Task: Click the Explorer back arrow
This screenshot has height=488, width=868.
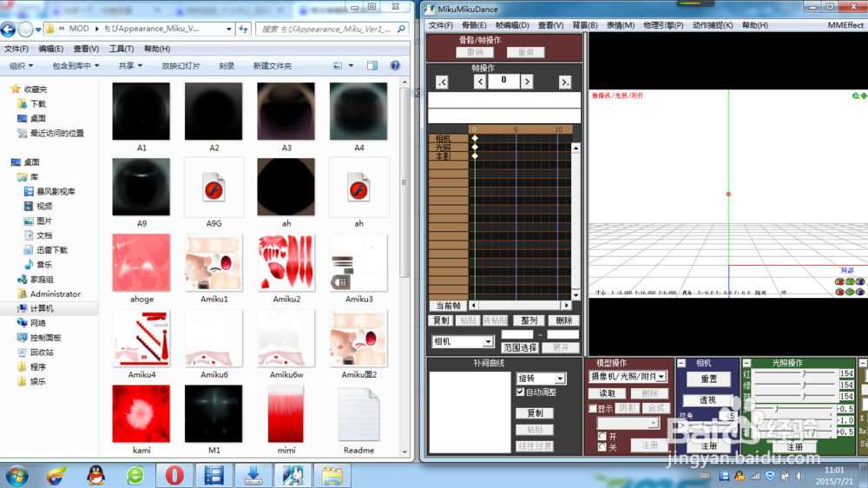Action: click(9, 29)
